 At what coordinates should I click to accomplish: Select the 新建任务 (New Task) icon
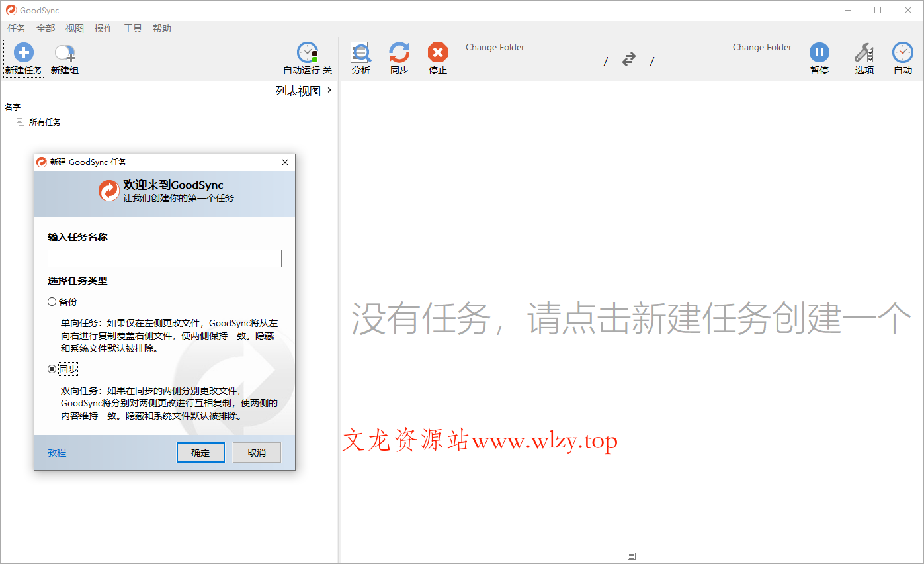[23, 57]
